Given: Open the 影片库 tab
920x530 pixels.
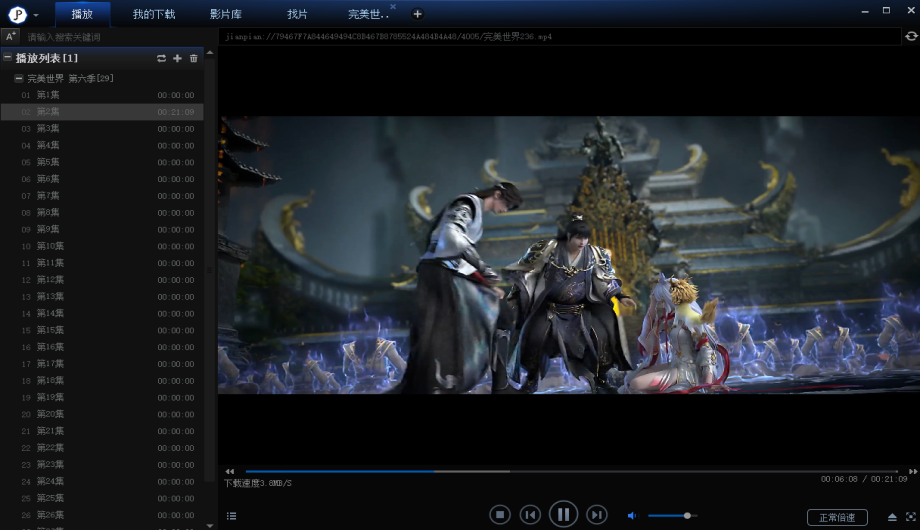Looking at the screenshot, I should point(226,14).
